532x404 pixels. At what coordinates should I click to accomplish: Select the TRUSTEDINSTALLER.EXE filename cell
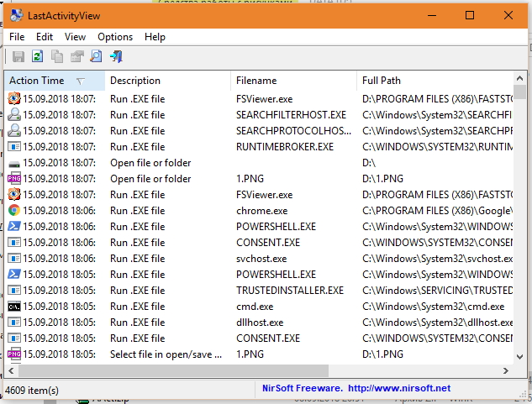click(290, 291)
